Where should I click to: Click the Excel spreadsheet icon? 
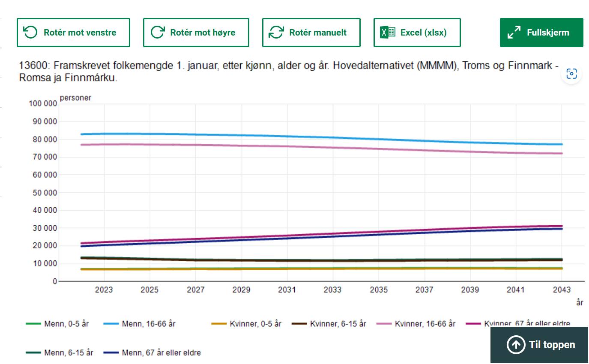388,33
